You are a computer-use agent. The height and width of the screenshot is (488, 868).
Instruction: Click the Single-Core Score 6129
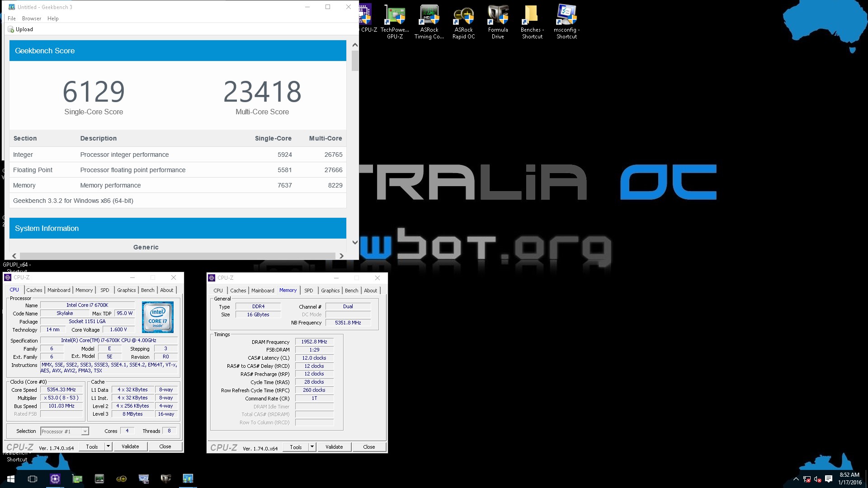[94, 92]
